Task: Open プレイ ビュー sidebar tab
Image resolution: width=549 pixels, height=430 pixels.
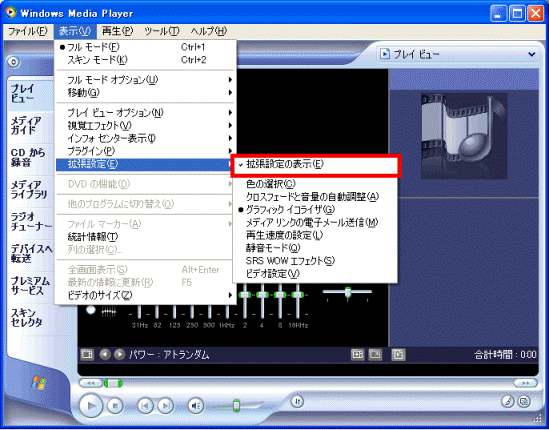Action: (30, 93)
